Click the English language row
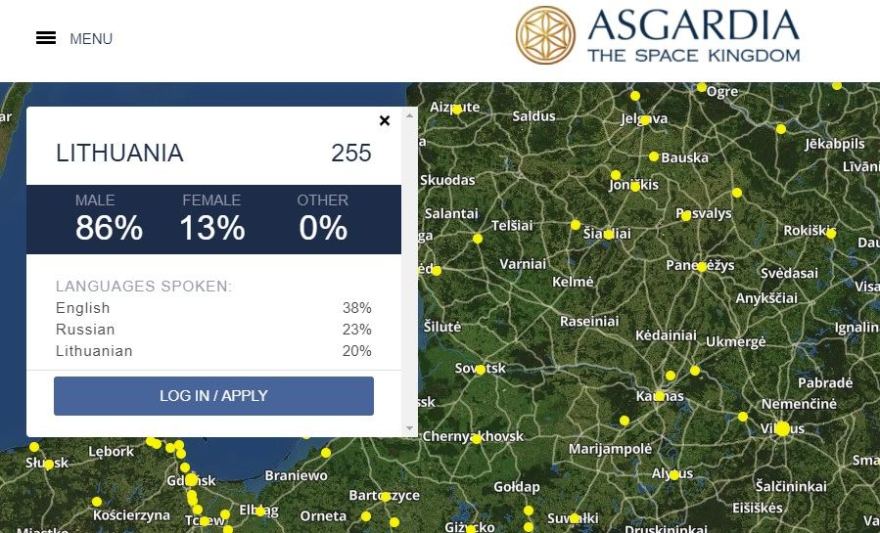 point(214,308)
